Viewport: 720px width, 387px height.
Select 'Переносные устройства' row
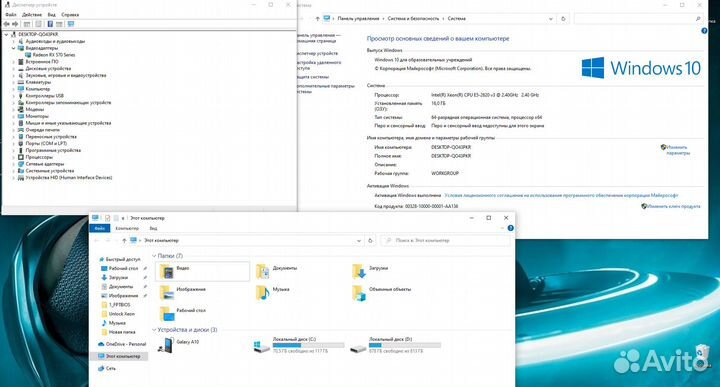(51, 137)
